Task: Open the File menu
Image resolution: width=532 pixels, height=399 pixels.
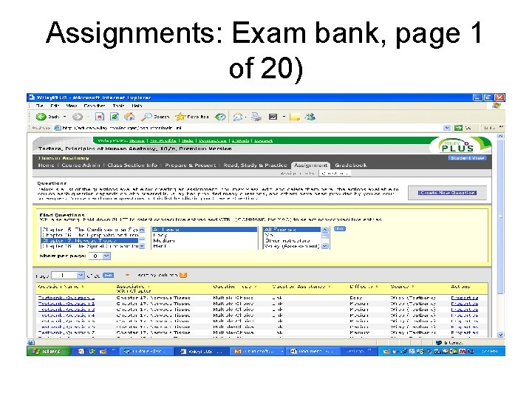Action: tap(39, 106)
